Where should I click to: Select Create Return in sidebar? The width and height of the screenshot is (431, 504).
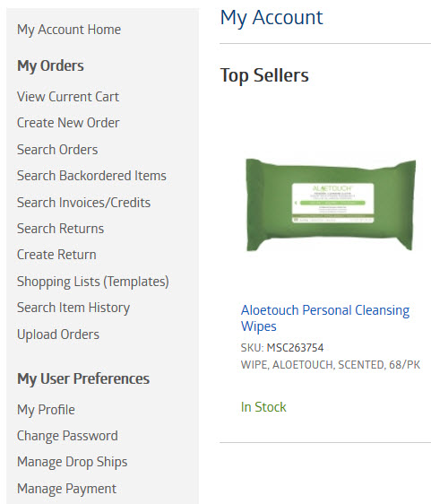coord(56,255)
